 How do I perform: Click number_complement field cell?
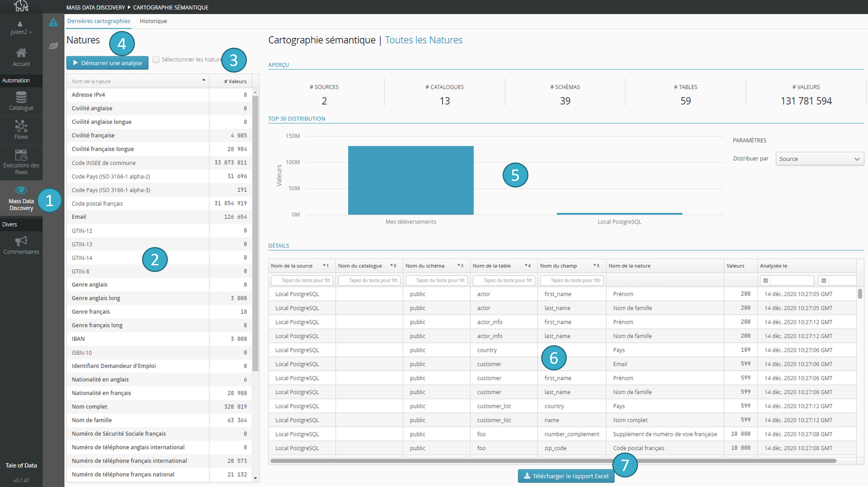click(572, 434)
